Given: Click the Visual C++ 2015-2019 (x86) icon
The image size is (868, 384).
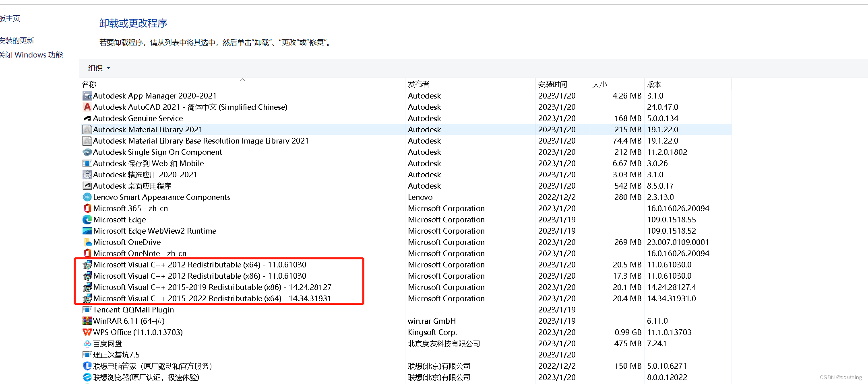Looking at the screenshot, I should pos(87,287).
